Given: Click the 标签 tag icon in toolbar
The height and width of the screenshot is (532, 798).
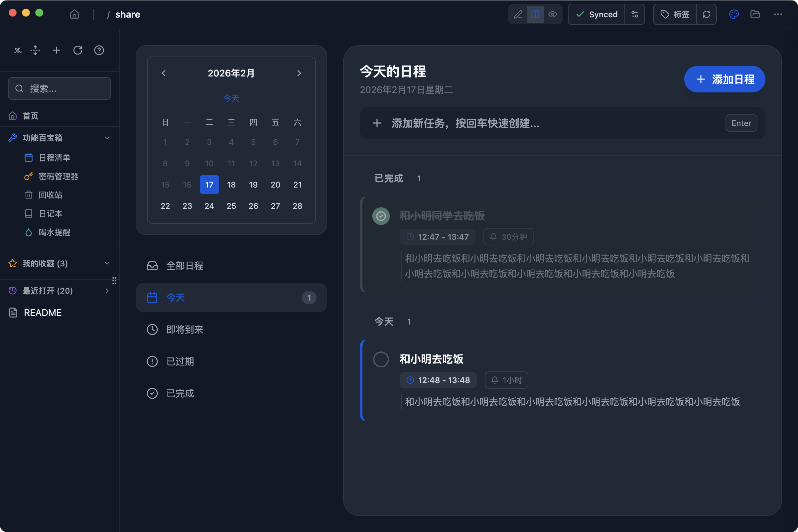Looking at the screenshot, I should pos(675,14).
